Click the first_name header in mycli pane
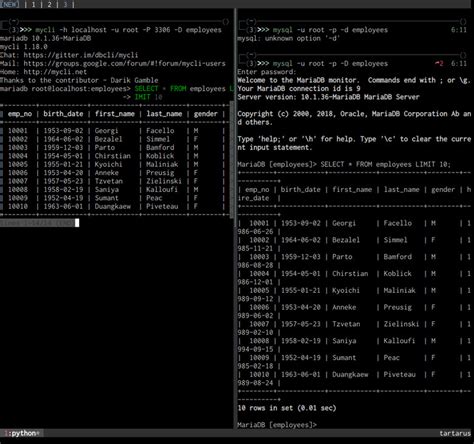Viewport: 474px width, 444px height. coord(115,114)
